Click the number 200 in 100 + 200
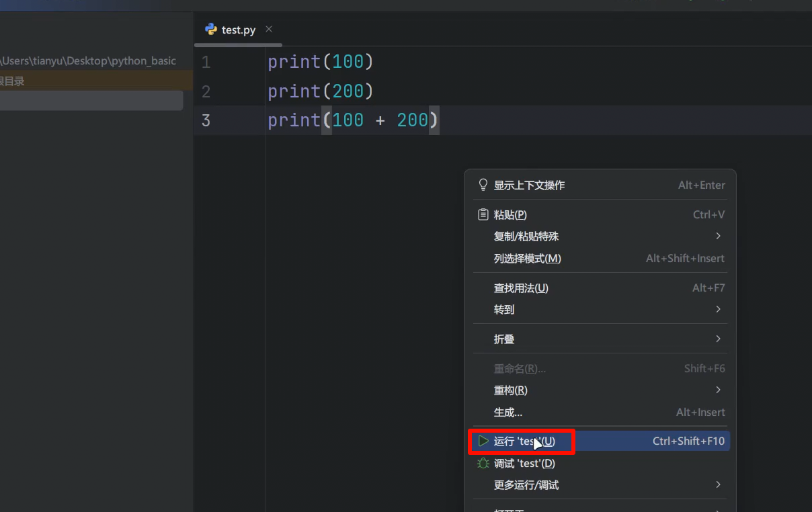The height and width of the screenshot is (512, 812). (413, 120)
